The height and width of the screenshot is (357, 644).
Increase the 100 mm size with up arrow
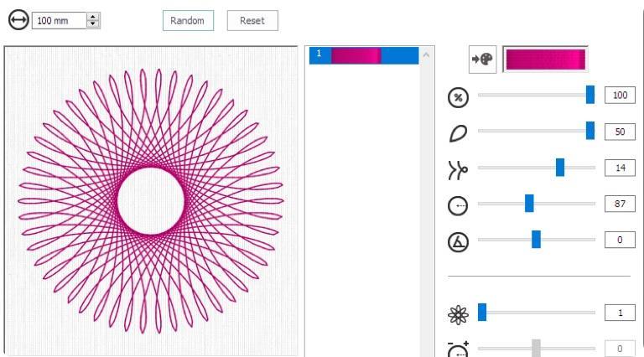[93, 16]
